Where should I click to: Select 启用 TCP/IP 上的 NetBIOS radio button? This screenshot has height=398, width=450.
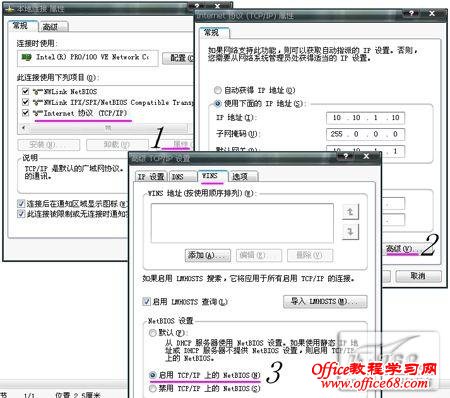pyautogui.click(x=153, y=375)
